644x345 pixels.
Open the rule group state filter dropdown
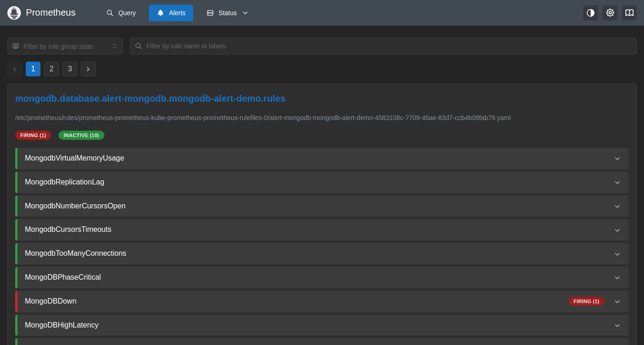tap(65, 46)
